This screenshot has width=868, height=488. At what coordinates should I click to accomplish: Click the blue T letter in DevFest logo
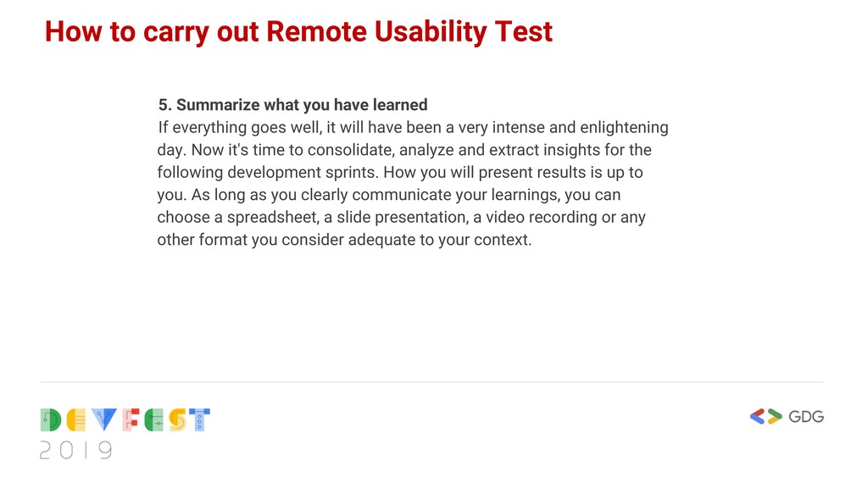click(x=199, y=420)
